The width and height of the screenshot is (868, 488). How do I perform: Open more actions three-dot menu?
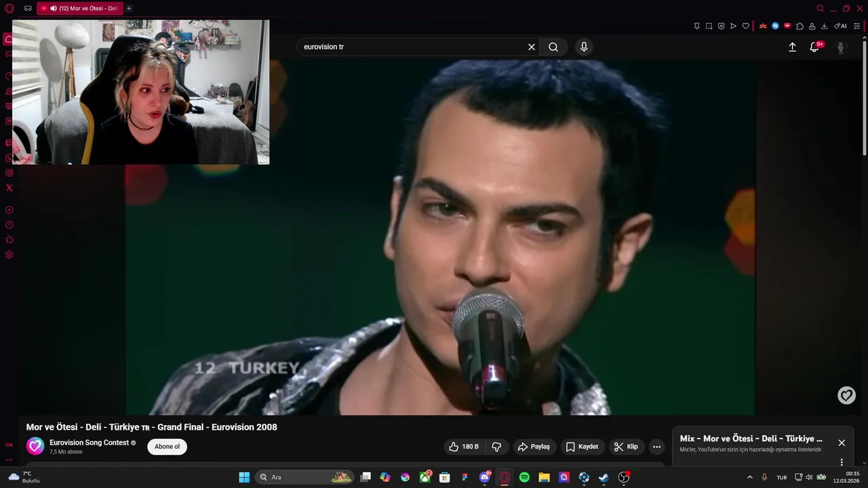pos(656,447)
